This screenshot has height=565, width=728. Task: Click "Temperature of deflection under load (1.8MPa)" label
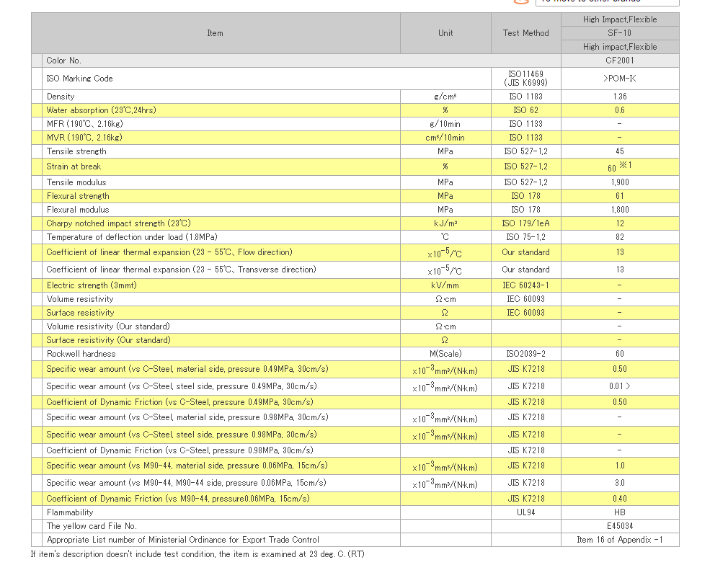click(x=132, y=237)
